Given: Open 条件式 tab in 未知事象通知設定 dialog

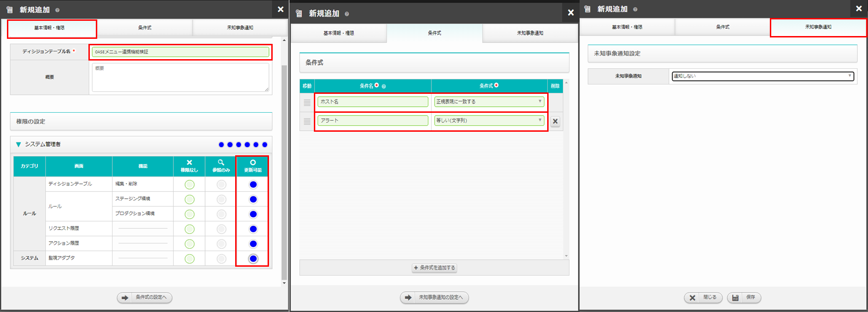Looking at the screenshot, I should coord(723,27).
